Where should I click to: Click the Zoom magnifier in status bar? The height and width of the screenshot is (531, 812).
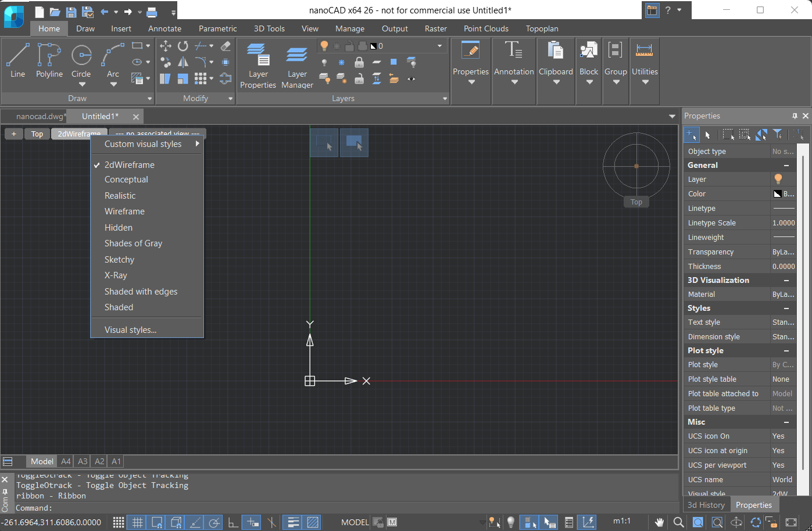pyautogui.click(x=678, y=522)
